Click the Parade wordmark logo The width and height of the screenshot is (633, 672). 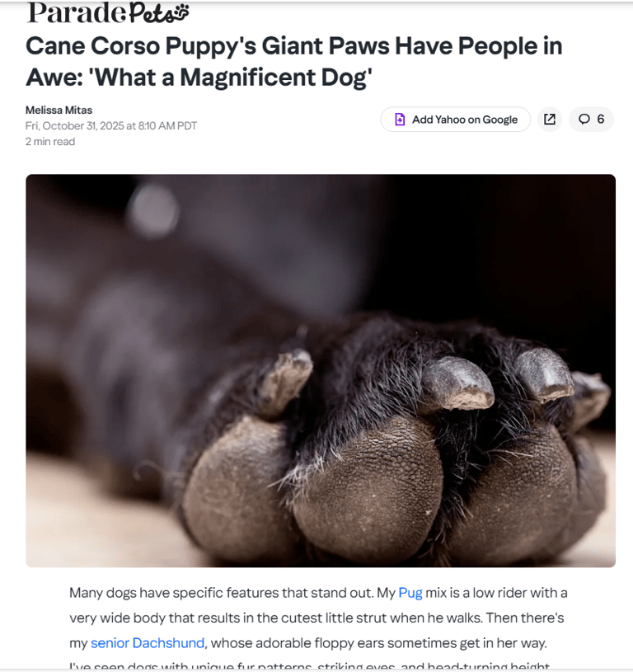pos(76,13)
